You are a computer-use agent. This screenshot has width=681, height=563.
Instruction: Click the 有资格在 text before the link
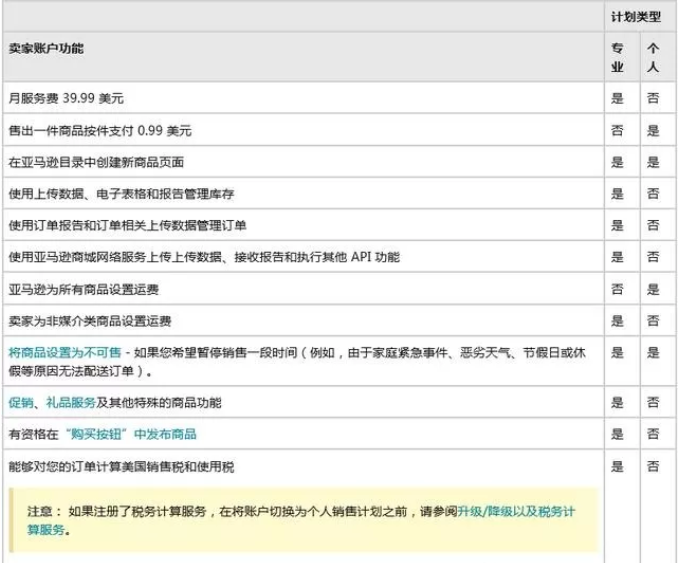point(33,434)
